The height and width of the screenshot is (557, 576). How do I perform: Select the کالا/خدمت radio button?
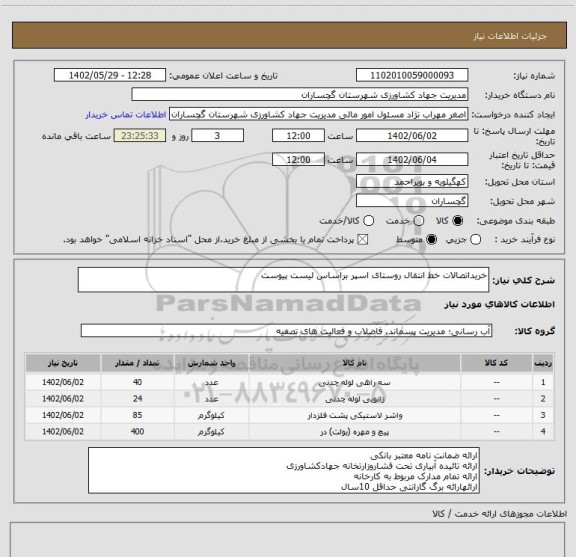pos(368,221)
